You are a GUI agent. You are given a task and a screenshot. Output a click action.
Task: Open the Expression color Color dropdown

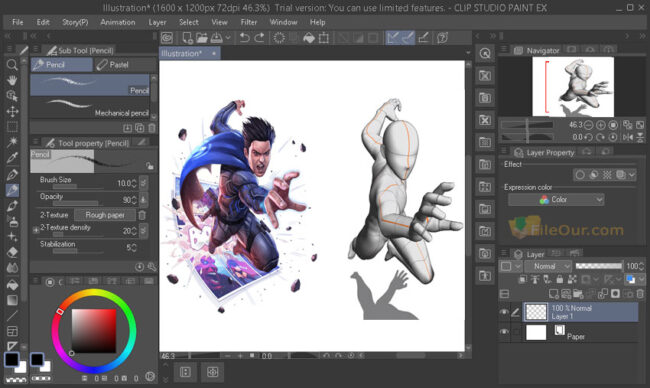(556, 200)
